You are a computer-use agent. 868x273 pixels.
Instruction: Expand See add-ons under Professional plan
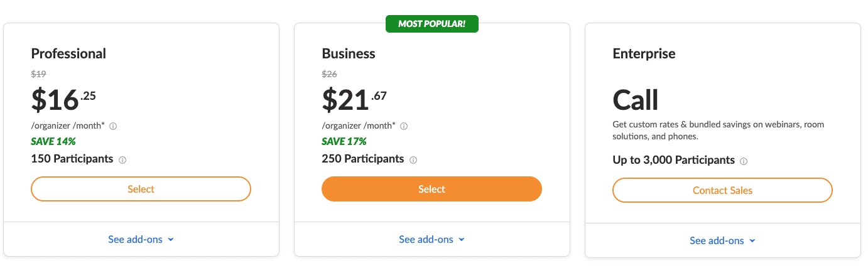pyautogui.click(x=141, y=239)
